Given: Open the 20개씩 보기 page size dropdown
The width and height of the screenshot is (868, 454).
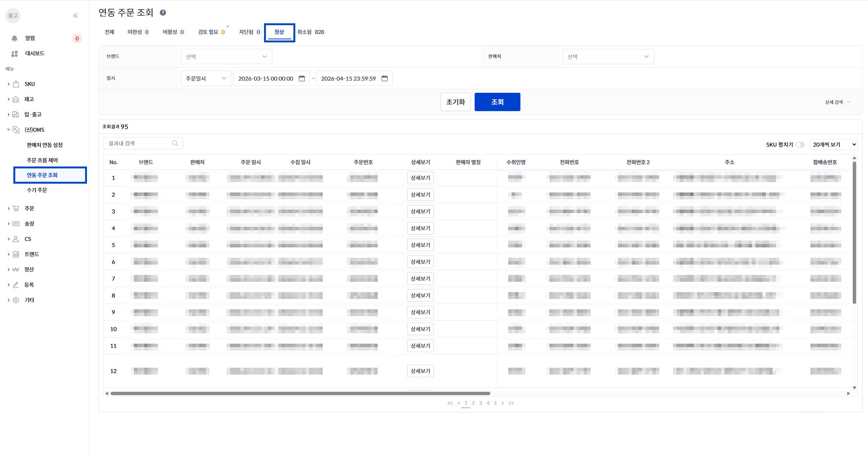Looking at the screenshot, I should (834, 145).
